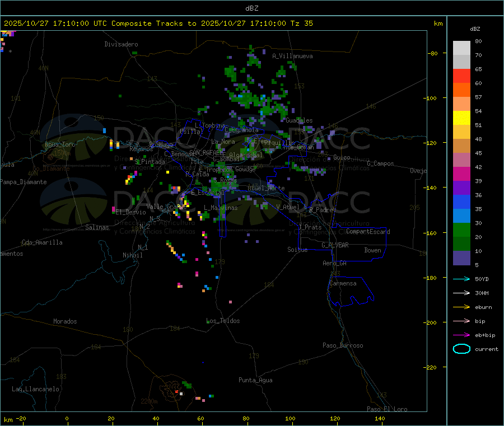Click the Composite Tracks timestamp header text
Screen dimensions: 504x426
point(158,24)
